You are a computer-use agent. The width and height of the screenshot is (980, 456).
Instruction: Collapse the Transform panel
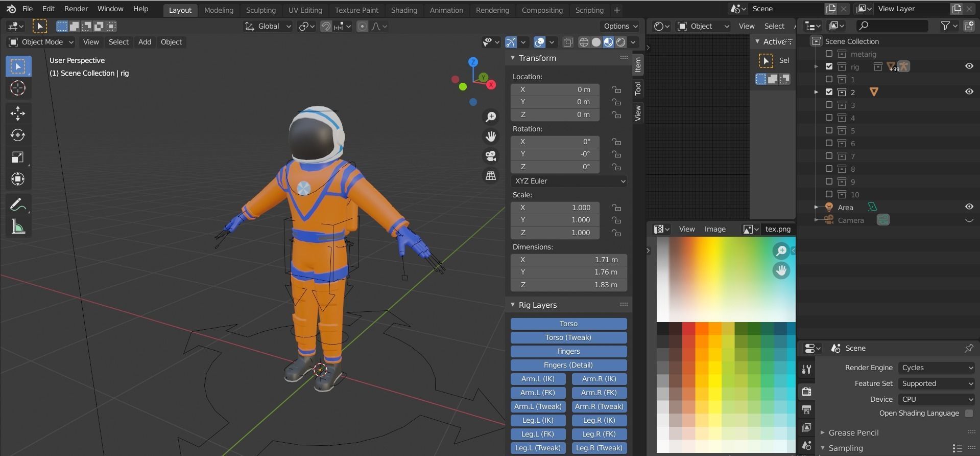tap(513, 58)
